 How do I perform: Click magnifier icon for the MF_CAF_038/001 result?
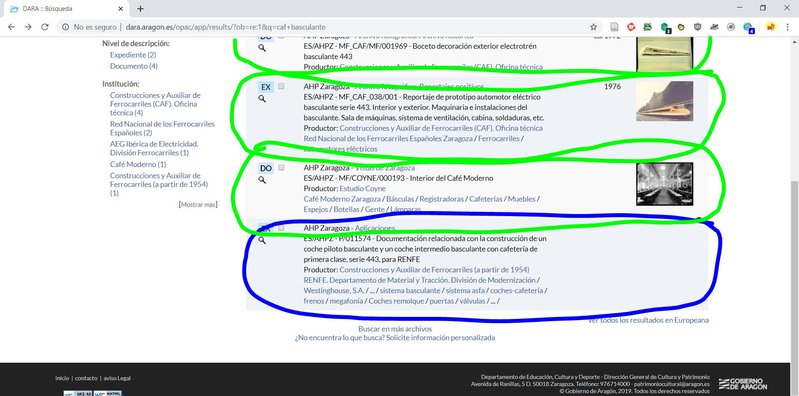(262, 99)
